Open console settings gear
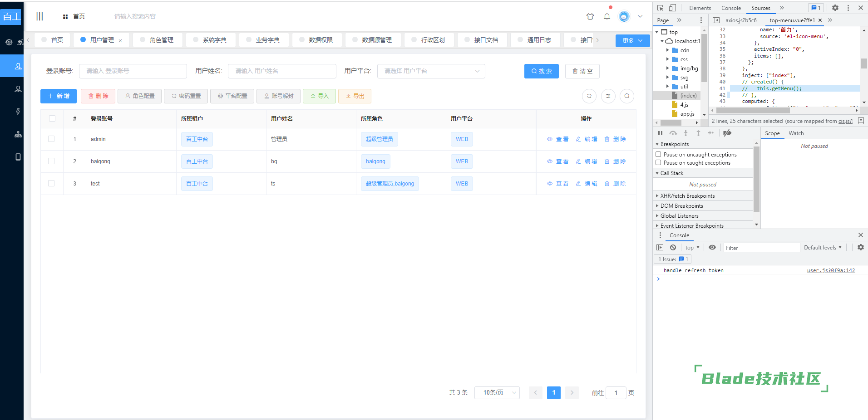 861,248
